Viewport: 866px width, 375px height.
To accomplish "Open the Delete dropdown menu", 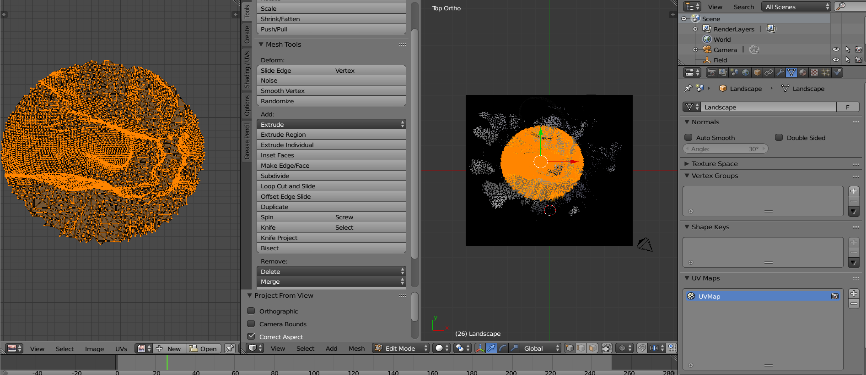I will (332, 272).
